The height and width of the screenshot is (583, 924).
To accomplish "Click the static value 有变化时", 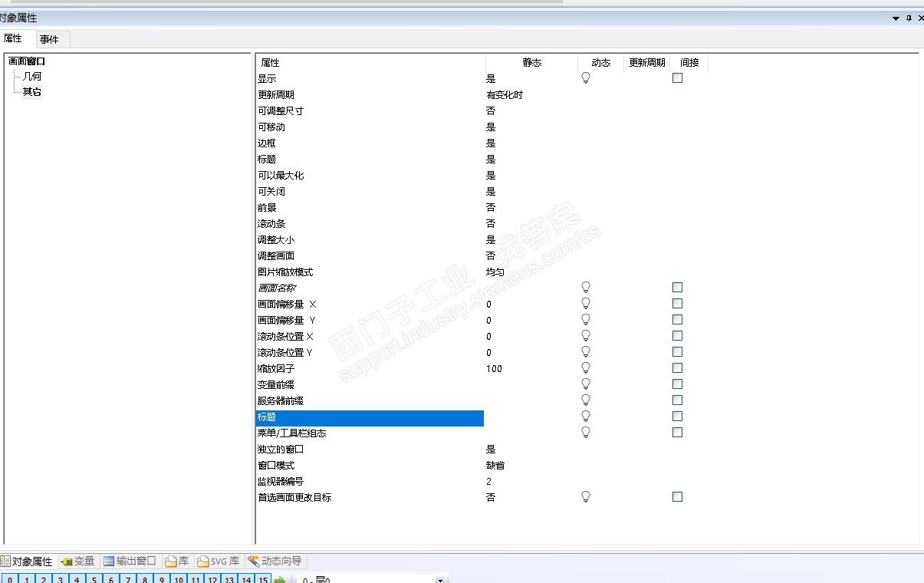I will [505, 95].
